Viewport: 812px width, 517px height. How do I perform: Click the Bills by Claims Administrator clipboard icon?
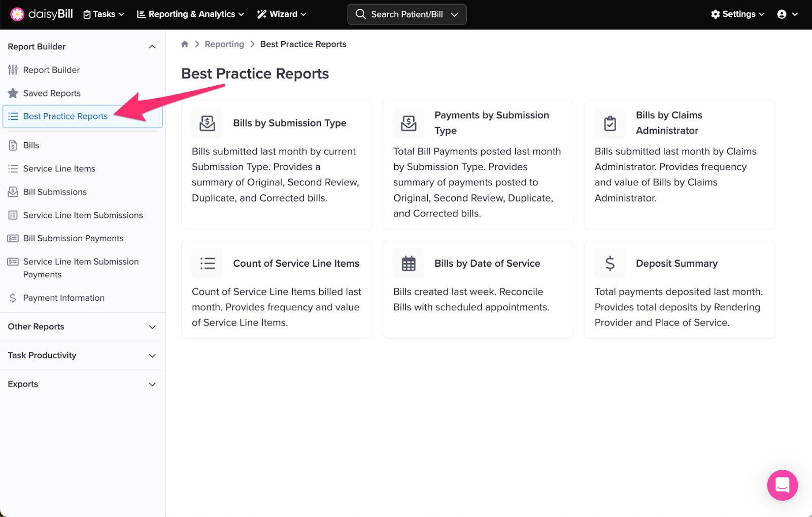point(610,123)
